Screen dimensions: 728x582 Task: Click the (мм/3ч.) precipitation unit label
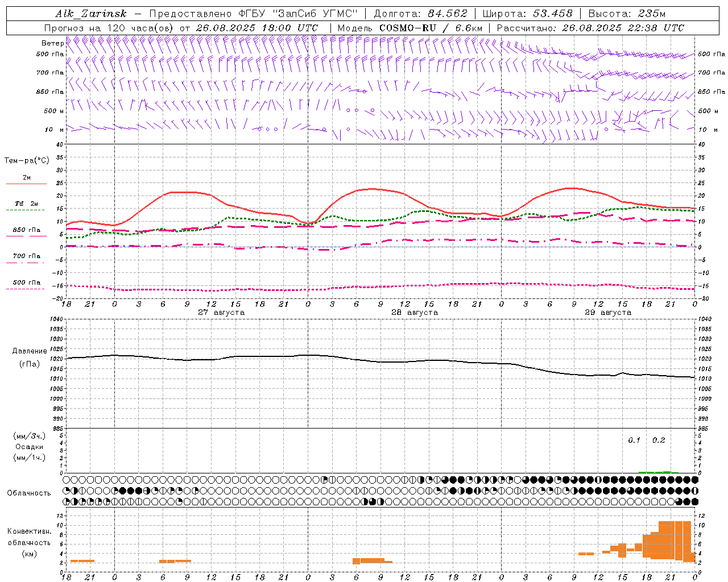(30, 436)
